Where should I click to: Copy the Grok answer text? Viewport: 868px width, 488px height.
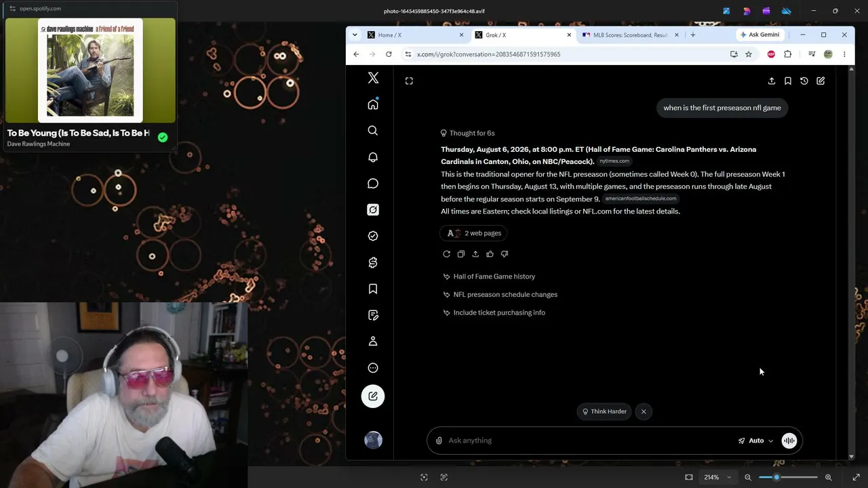[x=461, y=254]
